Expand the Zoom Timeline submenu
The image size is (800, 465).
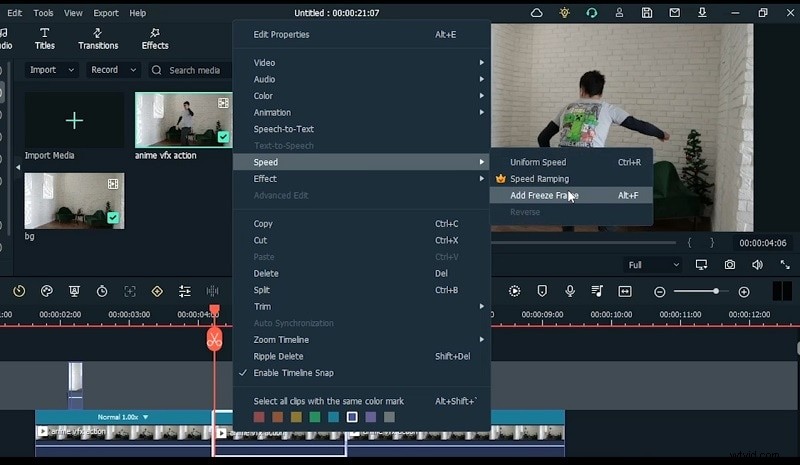pos(362,339)
